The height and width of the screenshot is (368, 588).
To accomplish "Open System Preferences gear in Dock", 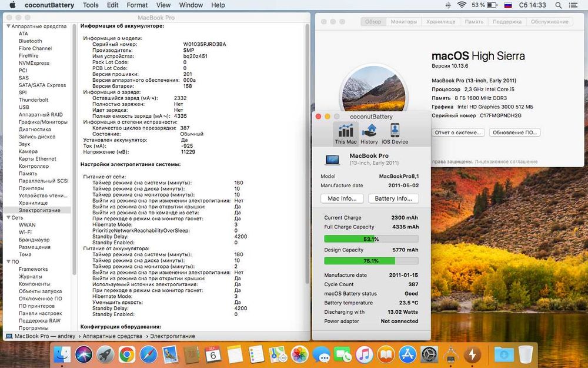I will (x=429, y=354).
